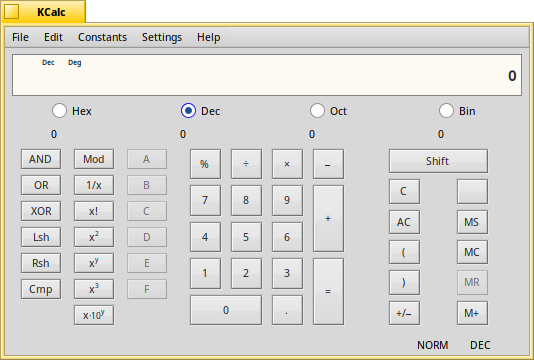Click digit 4 on the keypad
The height and width of the screenshot is (360, 534).
coord(205,237)
